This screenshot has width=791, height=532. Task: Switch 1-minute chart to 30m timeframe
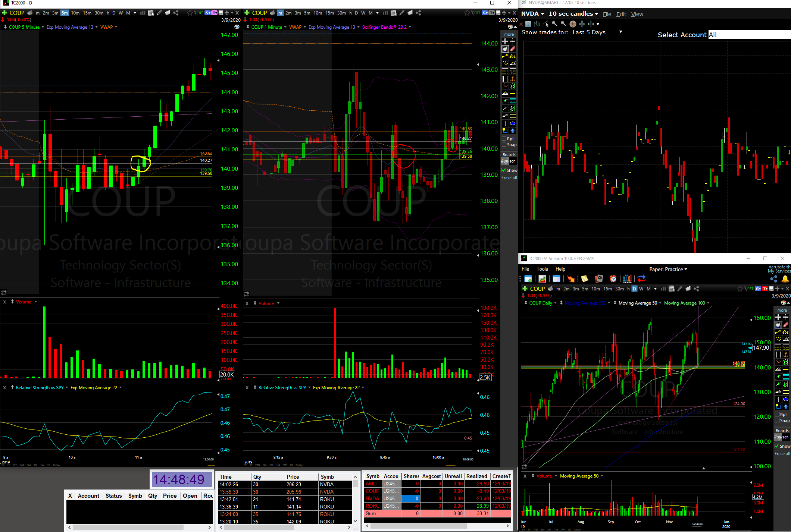pyautogui.click(x=341, y=13)
